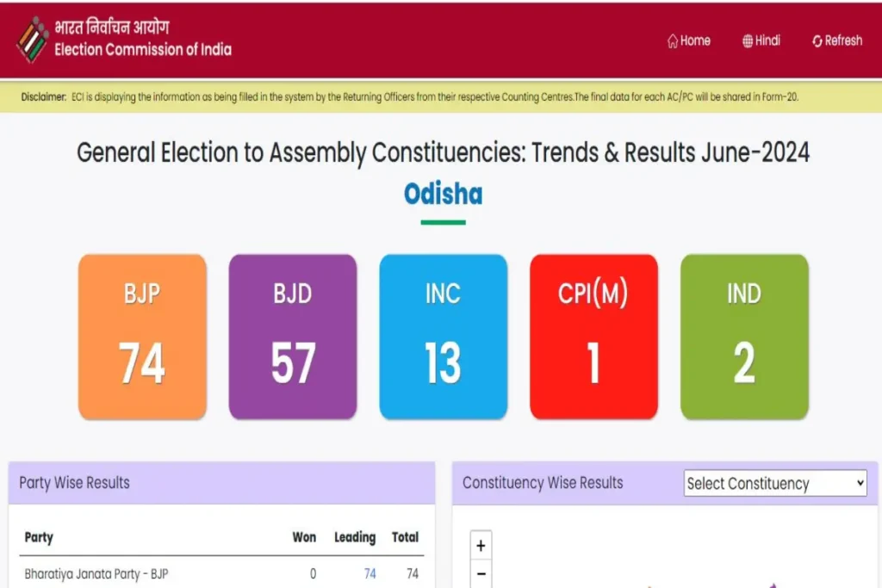The width and height of the screenshot is (882, 588).
Task: Click the orange BJP 74 card
Action: [142, 337]
